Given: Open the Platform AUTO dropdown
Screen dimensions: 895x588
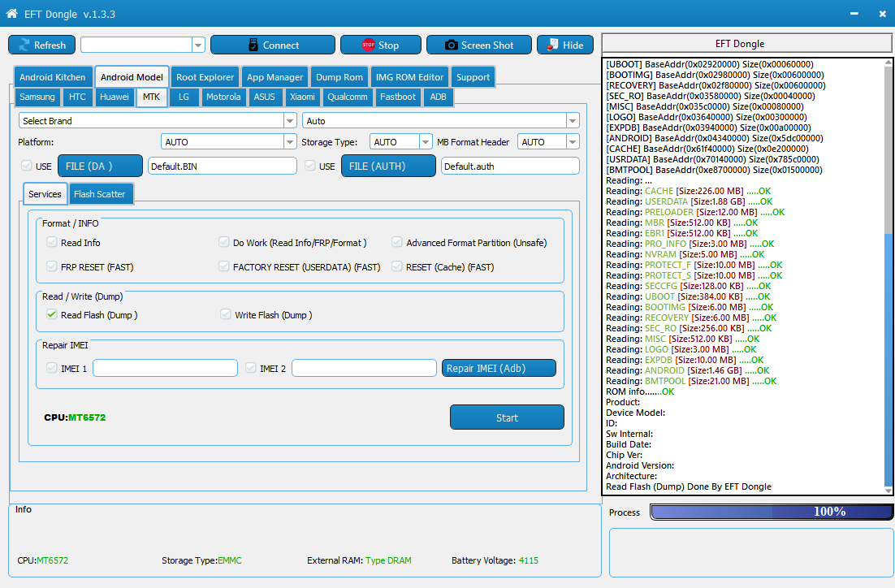Looking at the screenshot, I should click(290, 141).
